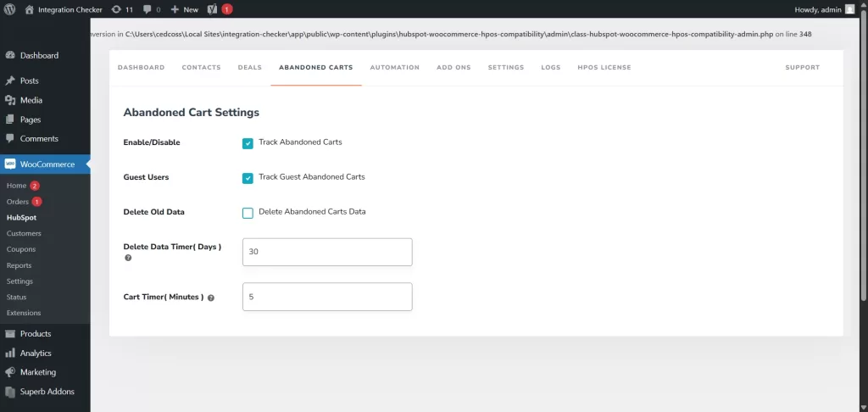Enable Delete Abandoned Carts Data checkbox
Image resolution: width=868 pixels, height=412 pixels.
pos(248,213)
